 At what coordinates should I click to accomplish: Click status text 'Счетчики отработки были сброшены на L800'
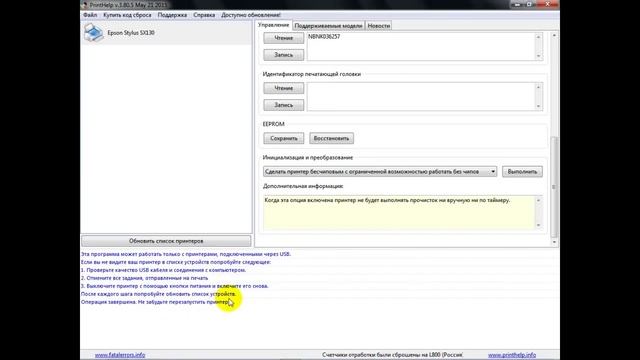click(x=393, y=355)
